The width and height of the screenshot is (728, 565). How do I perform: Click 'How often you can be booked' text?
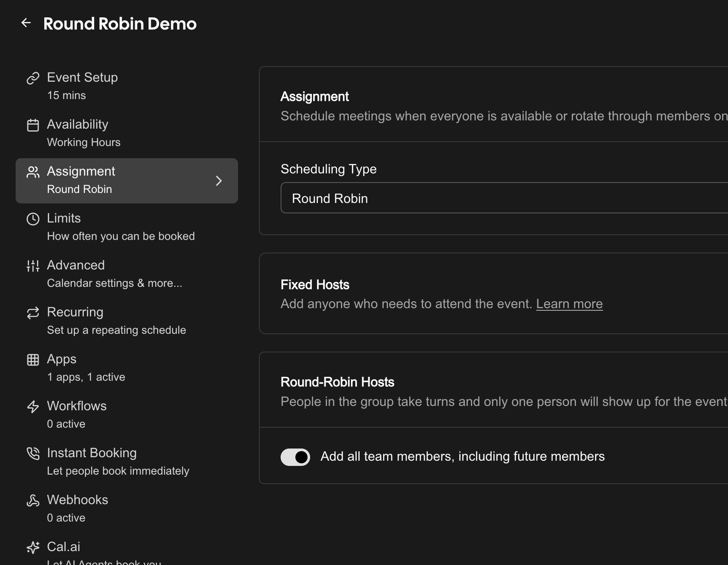[121, 236]
